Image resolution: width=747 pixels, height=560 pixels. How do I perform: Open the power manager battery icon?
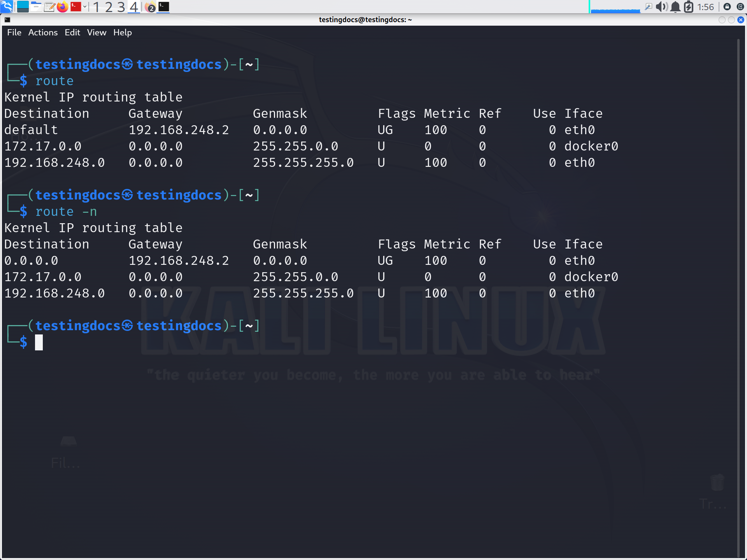coord(689,7)
